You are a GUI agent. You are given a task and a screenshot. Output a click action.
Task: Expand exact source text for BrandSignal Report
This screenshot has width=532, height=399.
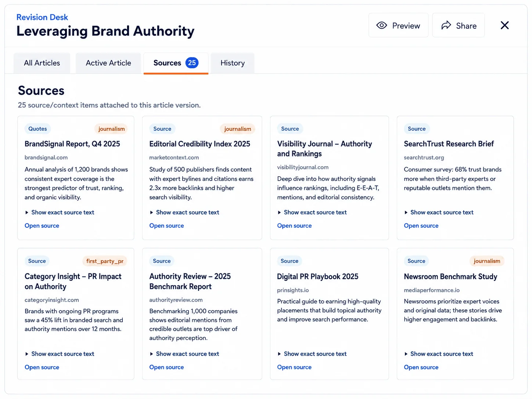60,212
